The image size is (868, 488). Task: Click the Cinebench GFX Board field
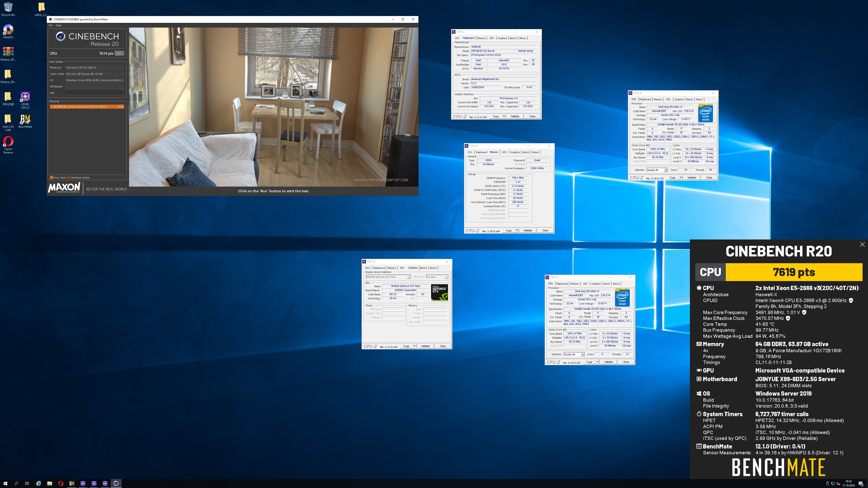point(95,87)
